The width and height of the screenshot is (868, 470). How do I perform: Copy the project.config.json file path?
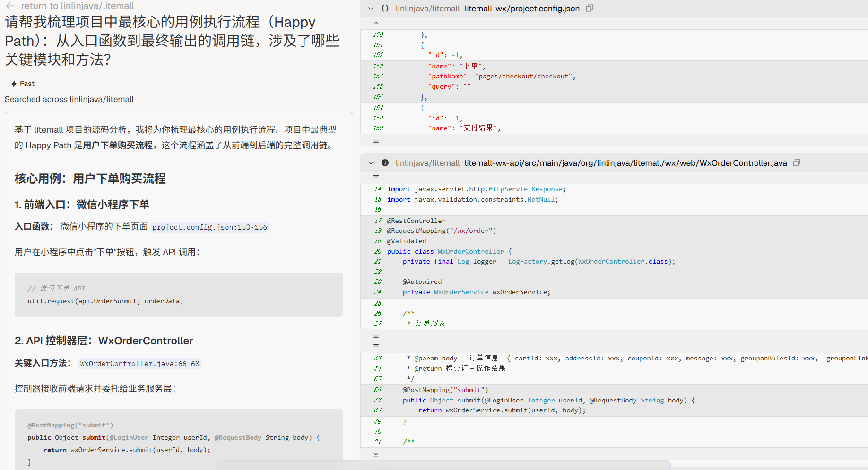[x=589, y=9]
